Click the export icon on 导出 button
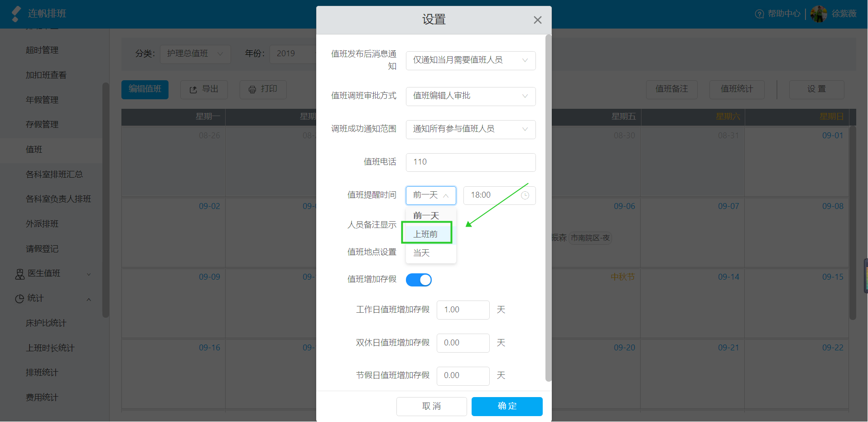868x422 pixels. [x=193, y=90]
